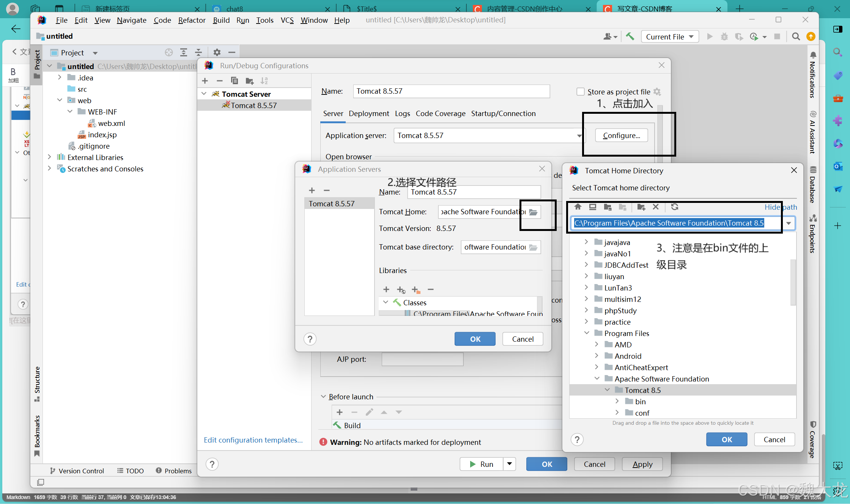The width and height of the screenshot is (850, 504).
Task: Click the Configure... button
Action: tap(621, 135)
